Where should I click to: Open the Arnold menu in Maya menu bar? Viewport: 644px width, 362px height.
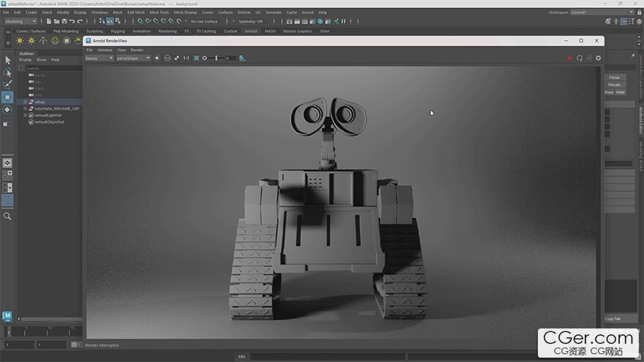click(x=307, y=12)
